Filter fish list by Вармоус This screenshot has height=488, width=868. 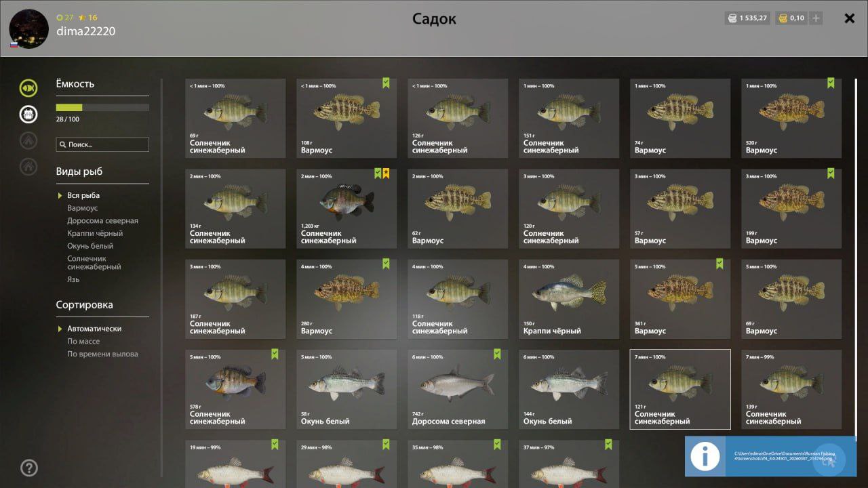click(82, 208)
